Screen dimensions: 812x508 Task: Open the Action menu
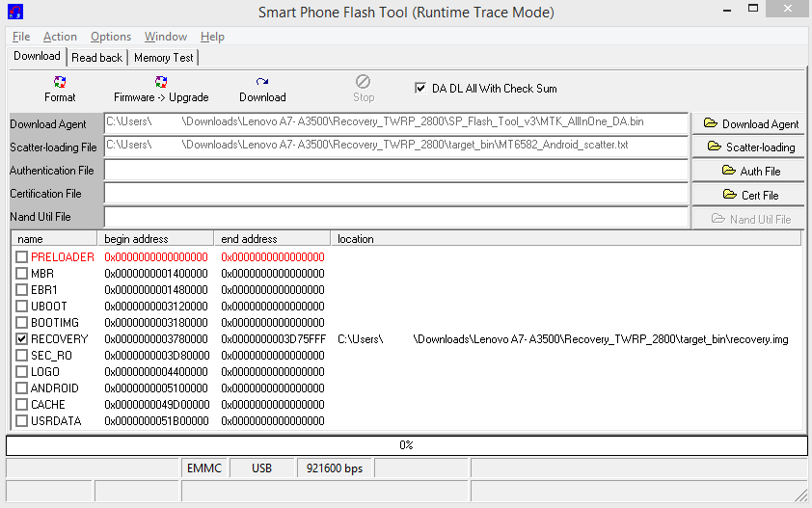(60, 37)
